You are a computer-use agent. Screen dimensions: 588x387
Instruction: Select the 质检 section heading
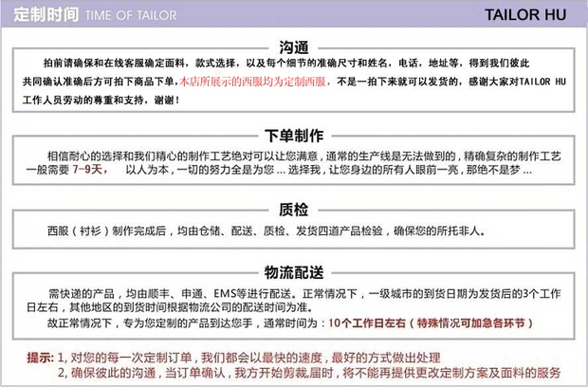(x=294, y=210)
